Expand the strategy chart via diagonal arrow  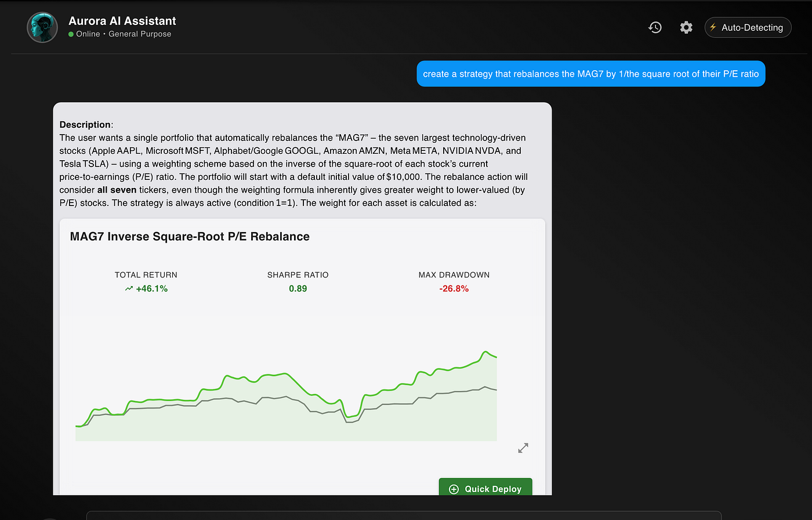coord(523,448)
